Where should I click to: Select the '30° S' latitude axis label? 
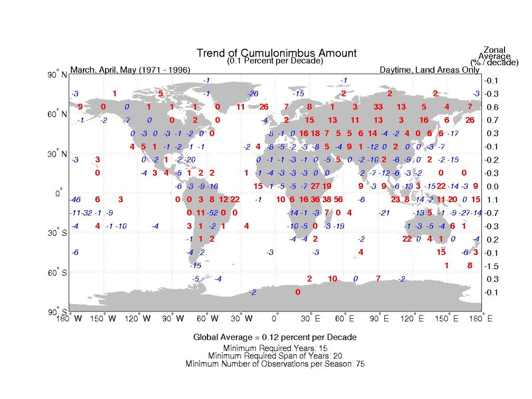pos(58,233)
